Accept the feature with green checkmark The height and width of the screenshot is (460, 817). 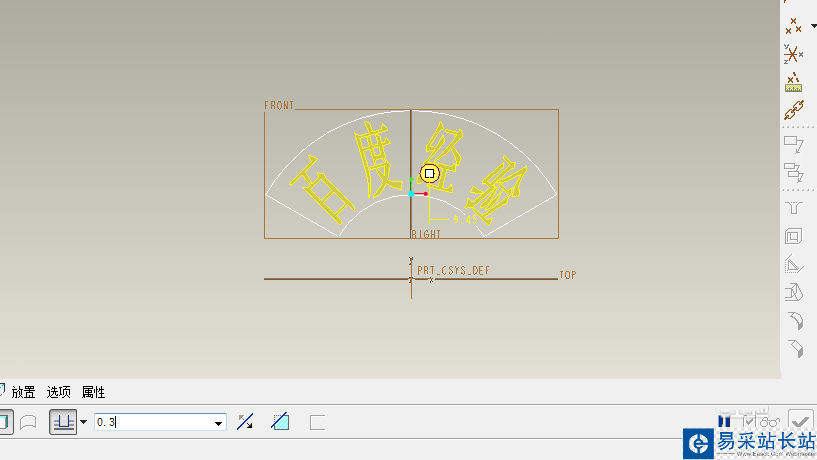(x=800, y=419)
